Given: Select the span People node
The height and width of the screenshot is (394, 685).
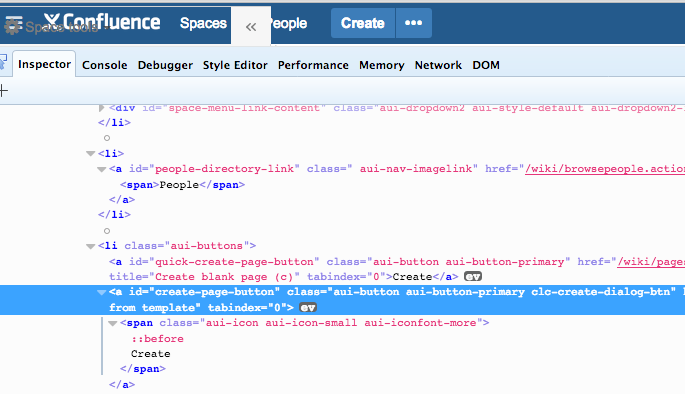Looking at the screenshot, I should click(183, 185).
